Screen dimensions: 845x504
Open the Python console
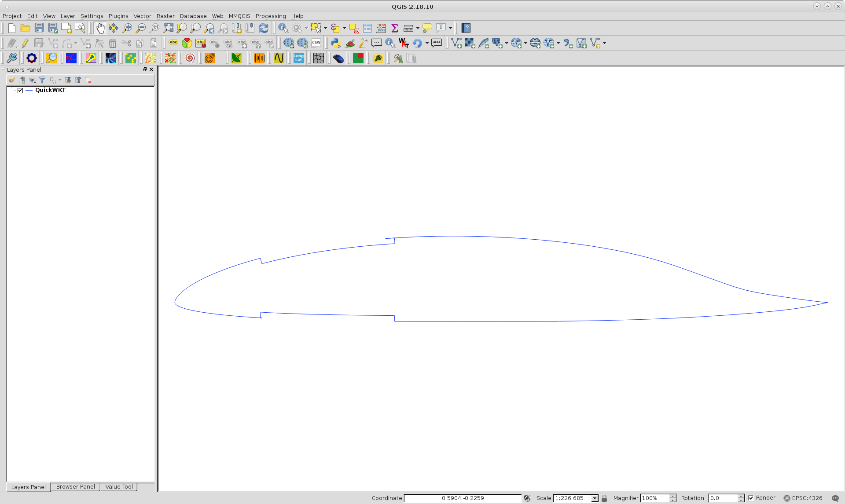[336, 43]
